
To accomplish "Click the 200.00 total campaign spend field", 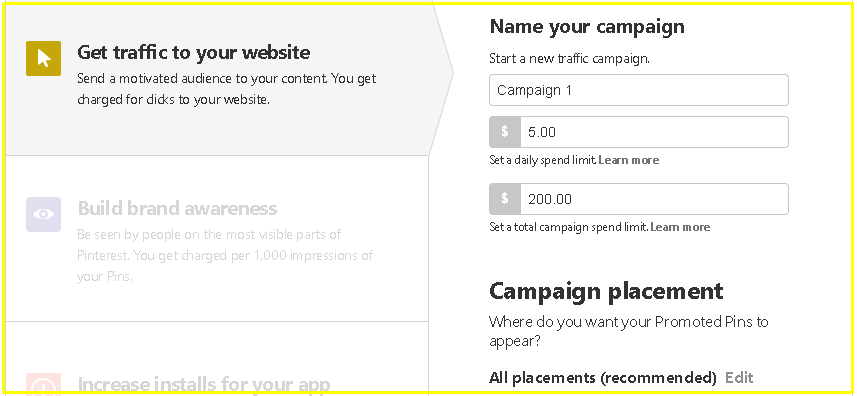I will coord(654,199).
